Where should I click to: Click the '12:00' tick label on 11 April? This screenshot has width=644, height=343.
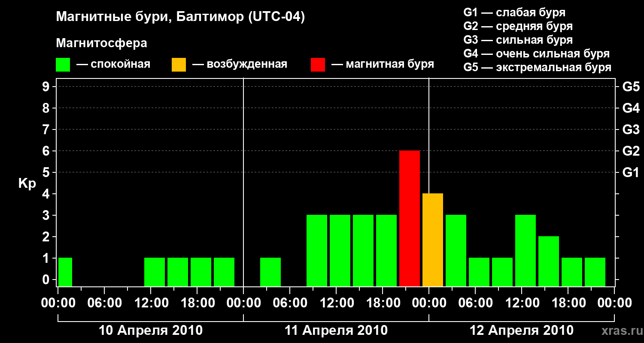(x=336, y=303)
